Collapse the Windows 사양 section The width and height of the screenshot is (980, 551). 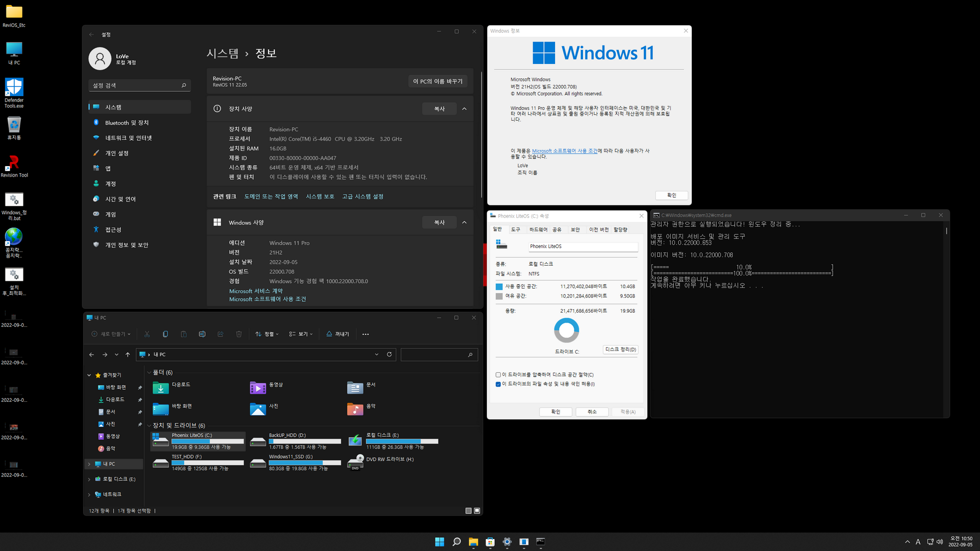(464, 222)
